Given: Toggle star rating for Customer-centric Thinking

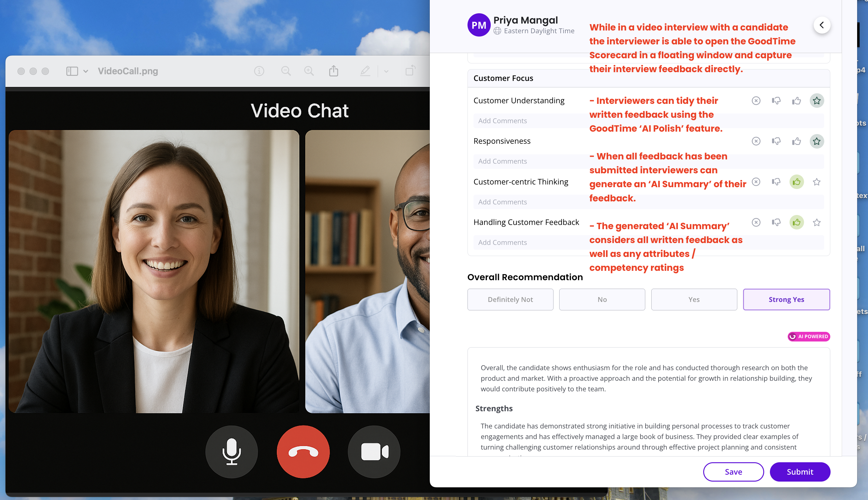Looking at the screenshot, I should (x=816, y=182).
